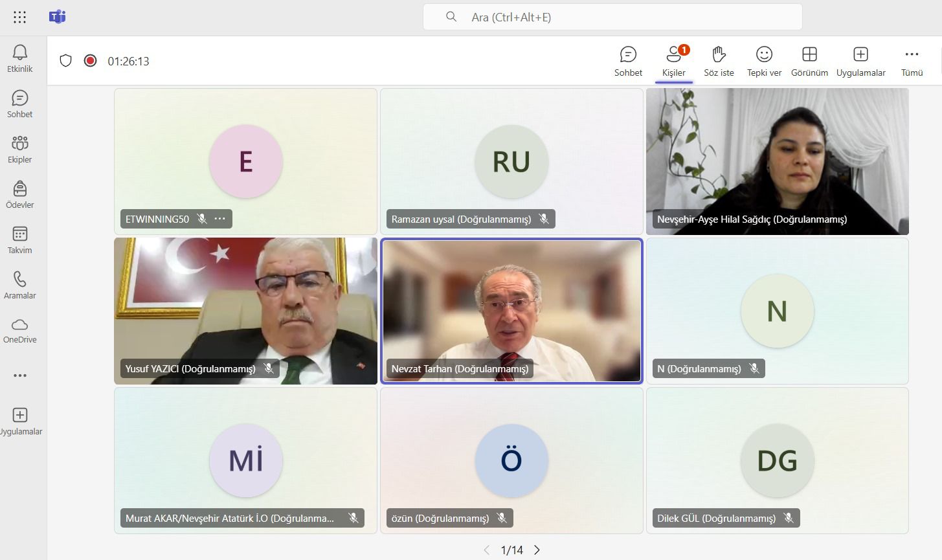This screenshot has height=560, width=942.
Task: Open more options for ETWINNING50 tile
Action: click(x=220, y=219)
